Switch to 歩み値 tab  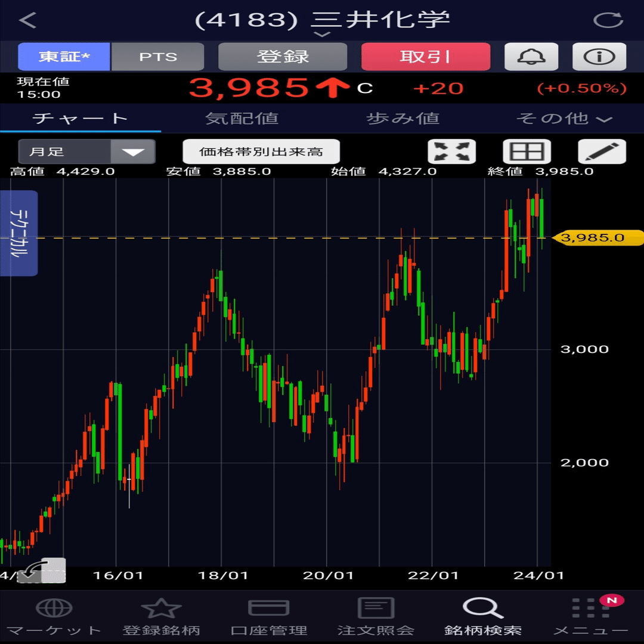402,118
